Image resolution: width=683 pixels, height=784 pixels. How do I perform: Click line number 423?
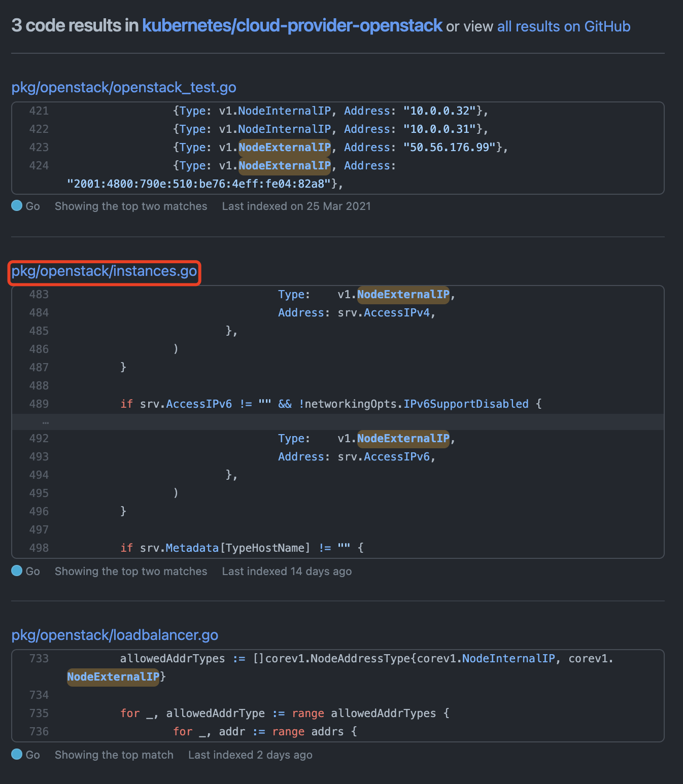click(39, 147)
